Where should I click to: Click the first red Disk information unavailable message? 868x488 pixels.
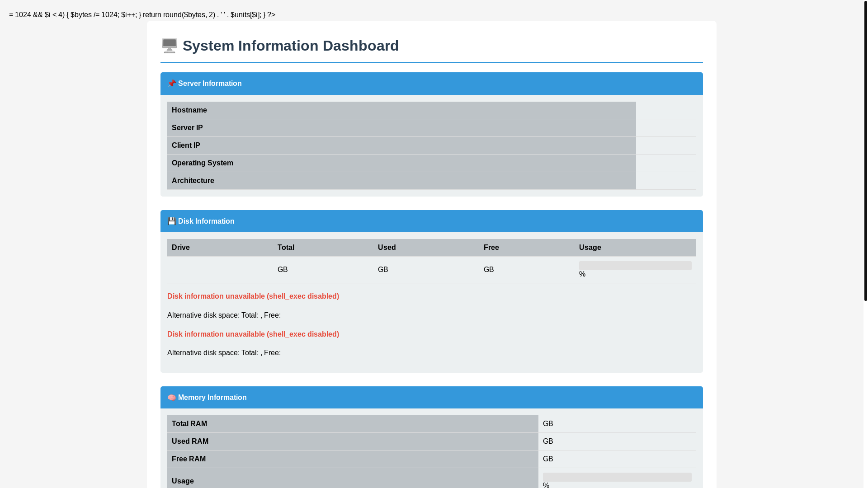[253, 296]
